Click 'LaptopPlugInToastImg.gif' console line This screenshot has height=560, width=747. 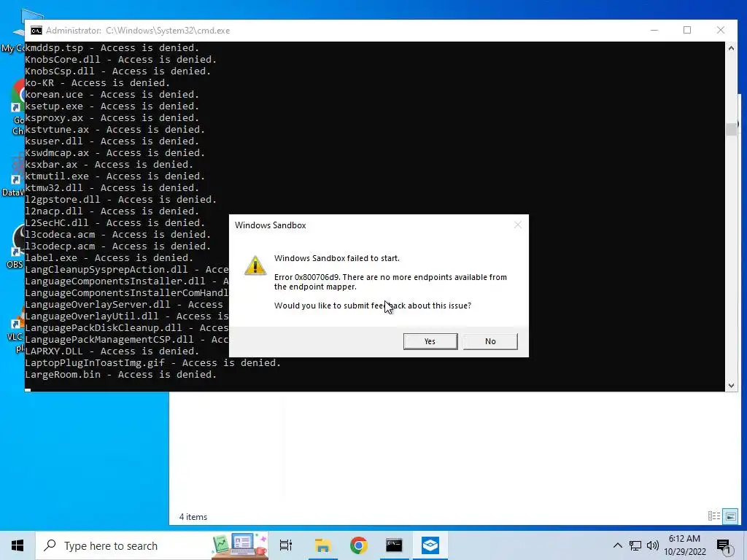[152, 363]
